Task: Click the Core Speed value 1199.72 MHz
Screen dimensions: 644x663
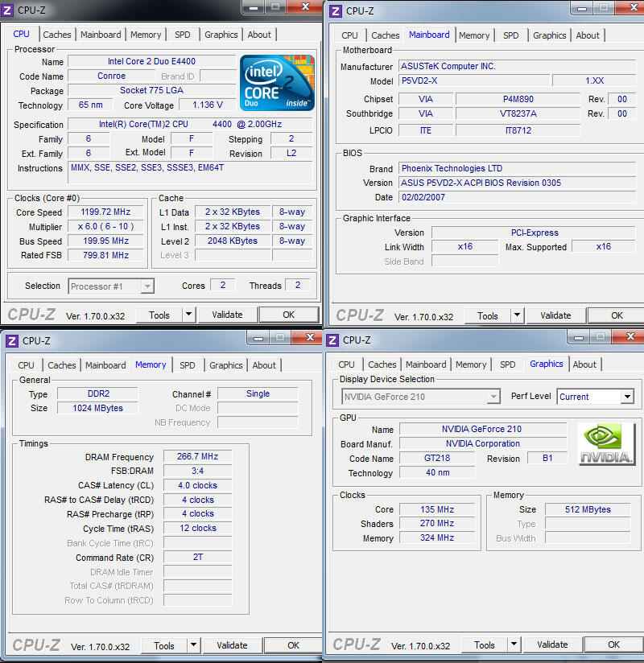Action: [105, 212]
